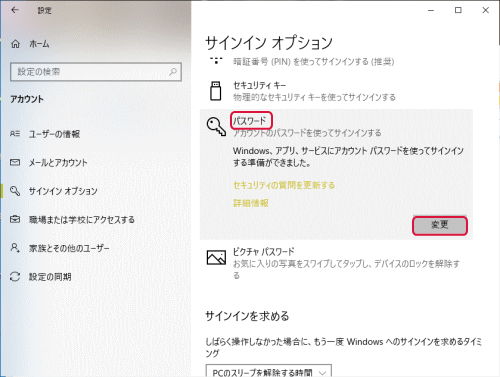Image resolution: width=500 pixels, height=377 pixels.
Task: Focus the 設定の検索 search field
Action: (x=96, y=72)
